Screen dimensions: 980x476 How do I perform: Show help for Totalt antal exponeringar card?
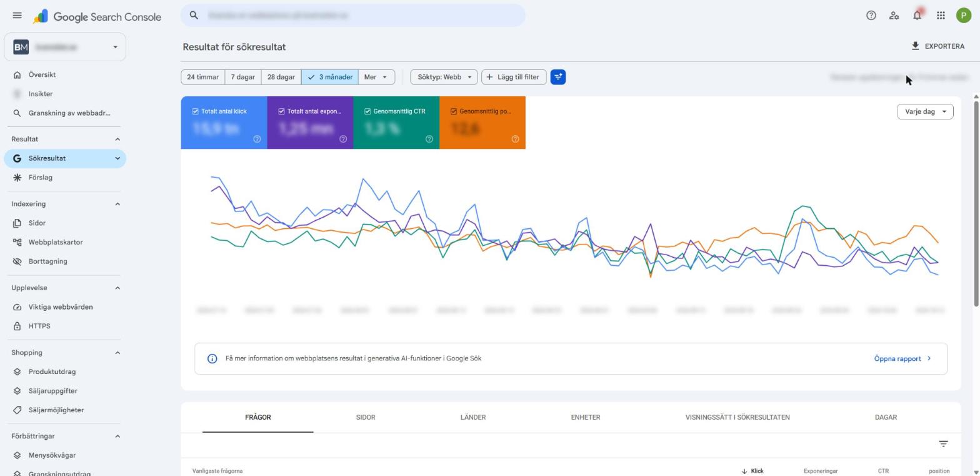tap(342, 139)
